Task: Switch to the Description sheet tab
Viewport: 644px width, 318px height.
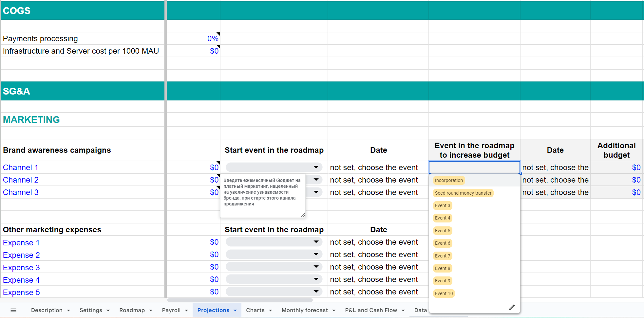Action: point(47,310)
